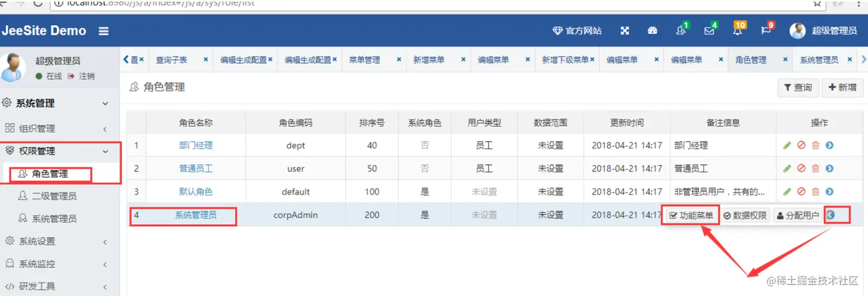The image size is (868, 296).
Task: Show more actions for the user row
Action: coord(830,168)
